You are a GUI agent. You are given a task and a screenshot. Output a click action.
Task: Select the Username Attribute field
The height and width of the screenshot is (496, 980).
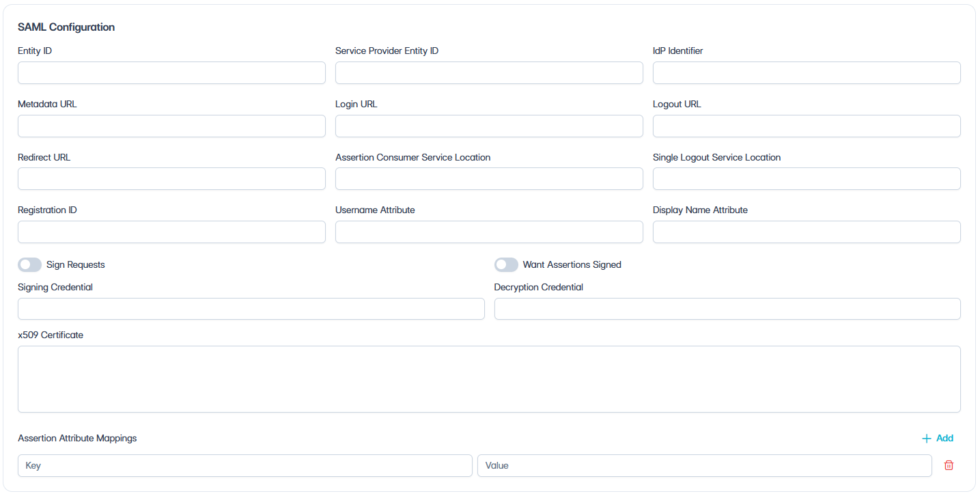(489, 232)
